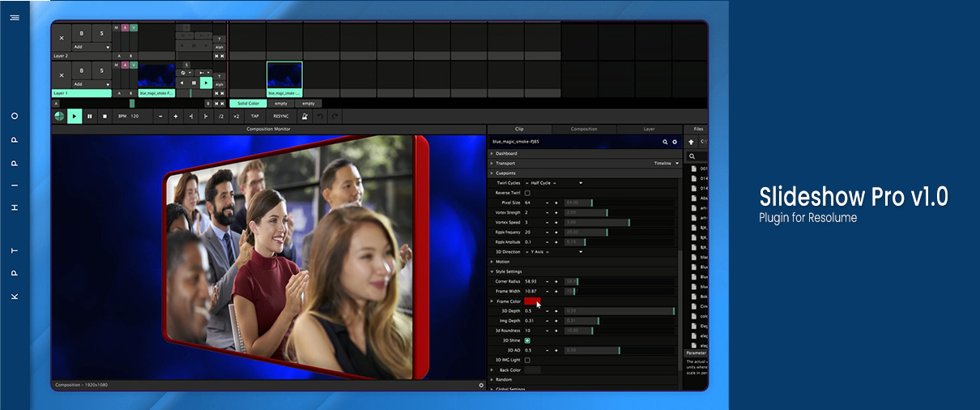Image resolution: width=980 pixels, height=410 pixels.
Task: Decrease BPM with minus button
Action: coord(160,117)
